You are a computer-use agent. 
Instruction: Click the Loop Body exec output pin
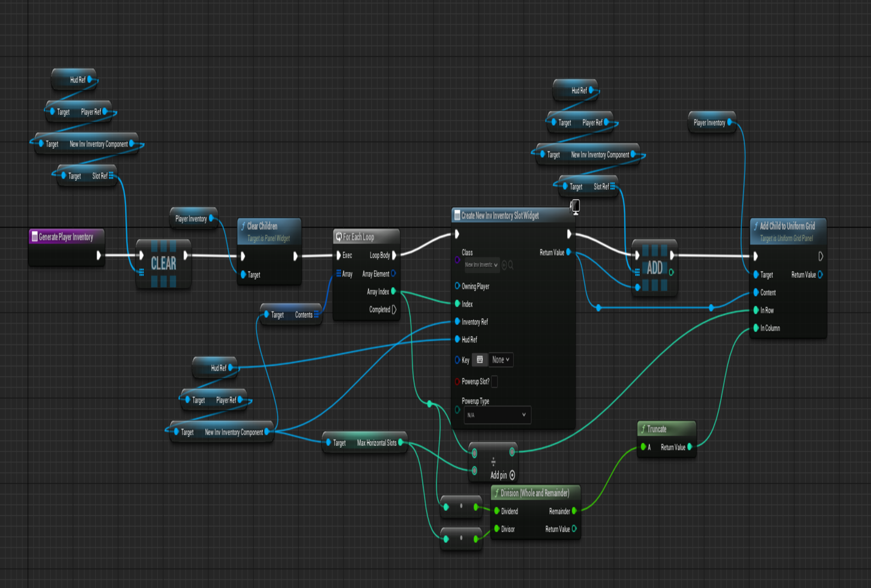(x=394, y=255)
